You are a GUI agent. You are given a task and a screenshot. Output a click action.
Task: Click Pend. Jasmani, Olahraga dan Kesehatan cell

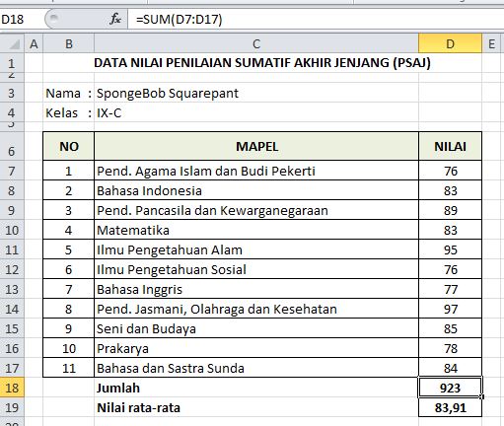[x=256, y=309]
